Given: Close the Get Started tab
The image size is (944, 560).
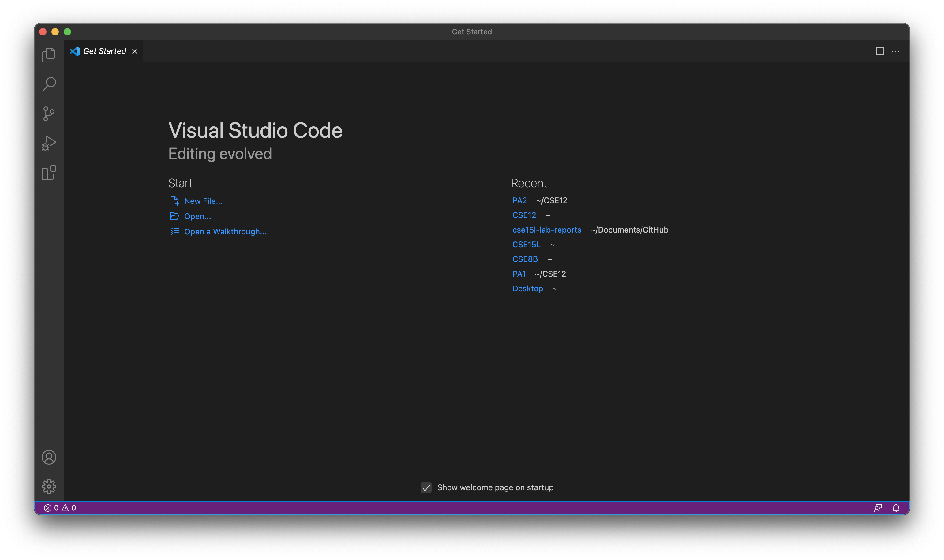Looking at the screenshot, I should tap(135, 51).
